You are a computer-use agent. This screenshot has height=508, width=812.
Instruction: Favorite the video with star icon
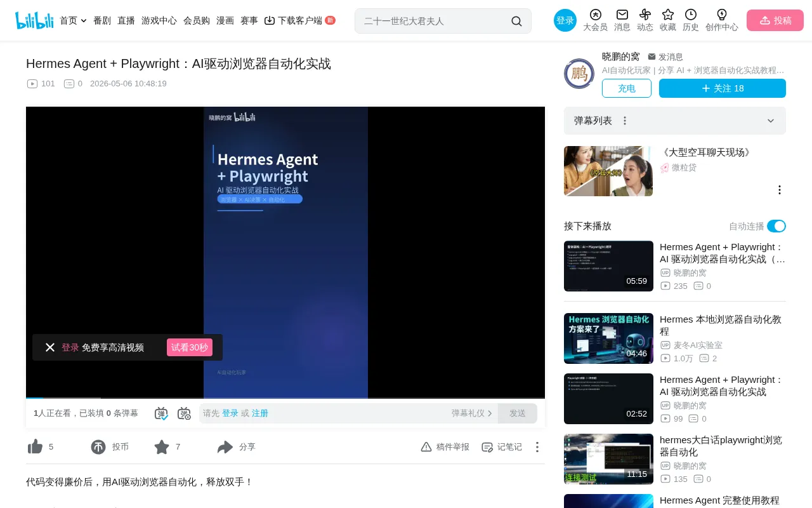162,447
